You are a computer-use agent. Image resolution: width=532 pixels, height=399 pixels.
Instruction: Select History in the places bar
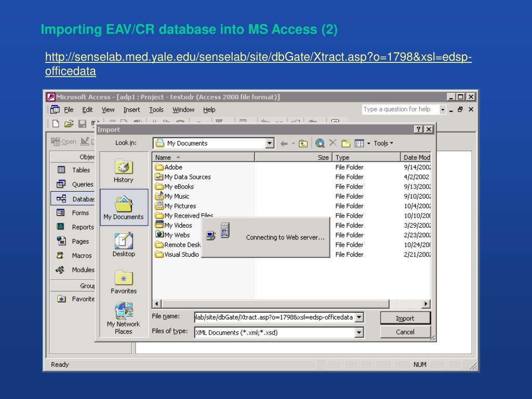click(x=124, y=171)
